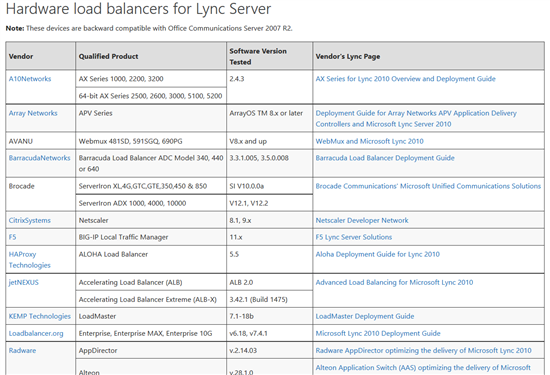Open the KEMP Technologies vendor link

[x=40, y=316]
